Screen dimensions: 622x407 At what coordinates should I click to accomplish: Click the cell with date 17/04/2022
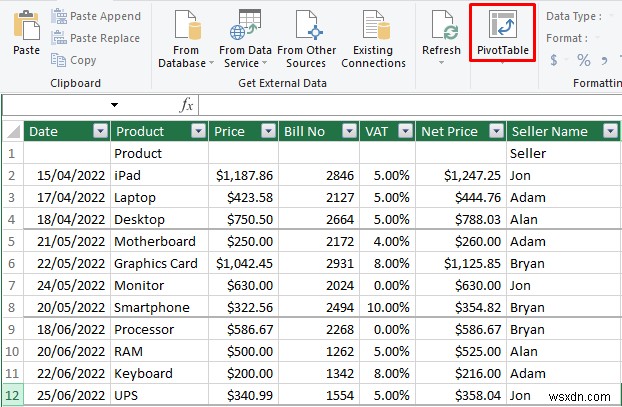(x=67, y=197)
